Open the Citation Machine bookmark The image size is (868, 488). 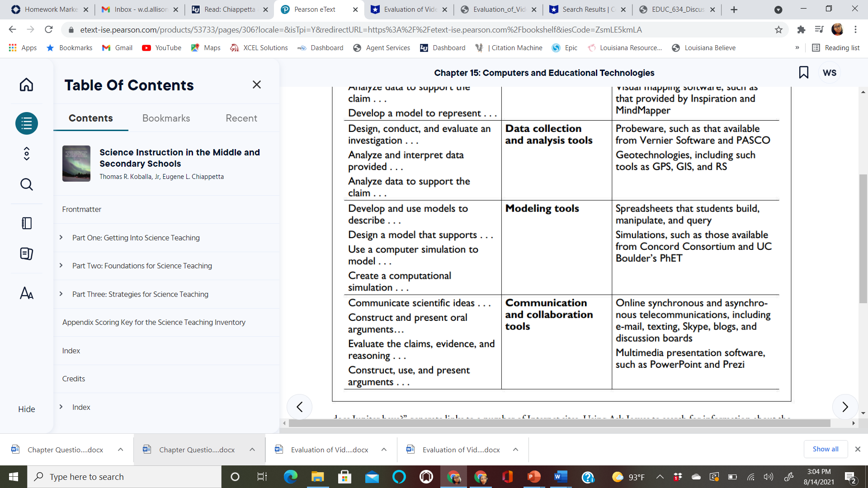tap(508, 48)
